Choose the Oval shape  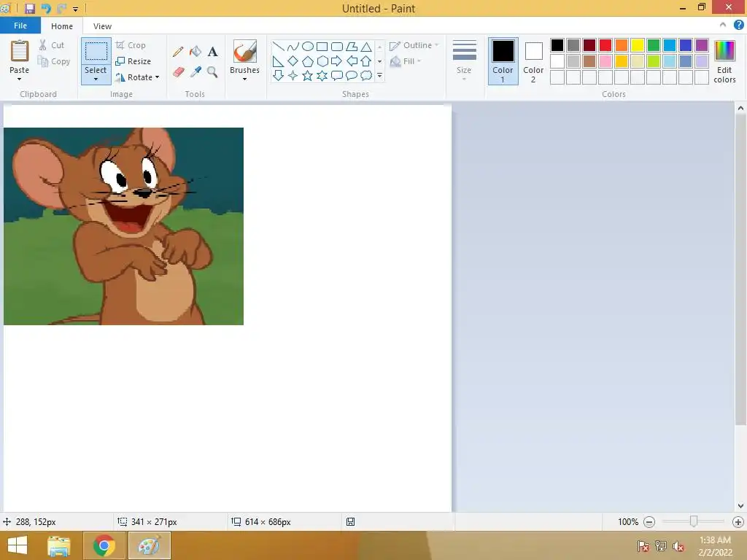point(308,47)
